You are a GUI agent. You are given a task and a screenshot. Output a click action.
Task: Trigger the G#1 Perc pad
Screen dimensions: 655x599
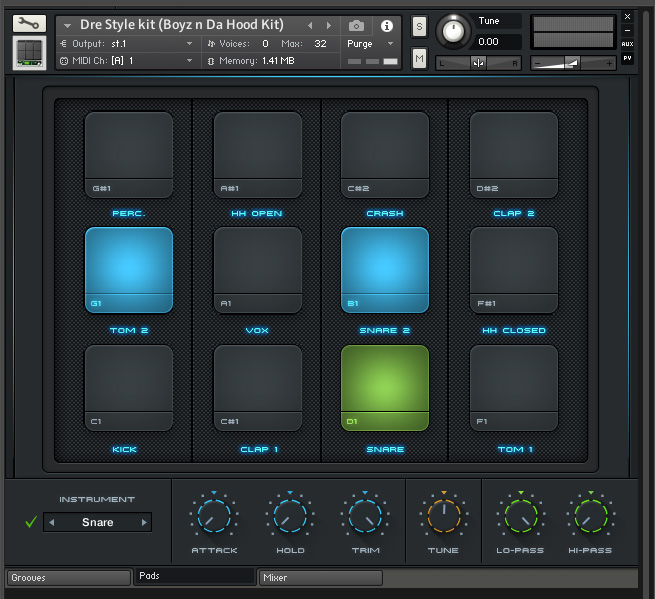tap(129, 155)
